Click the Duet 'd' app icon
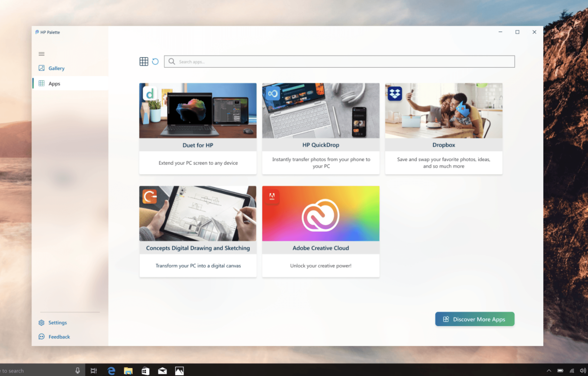 (x=150, y=94)
